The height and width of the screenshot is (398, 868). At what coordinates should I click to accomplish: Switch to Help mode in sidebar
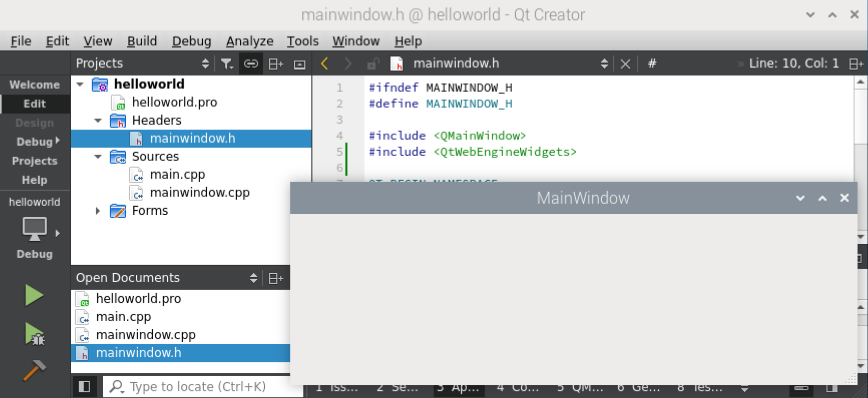[x=35, y=180]
